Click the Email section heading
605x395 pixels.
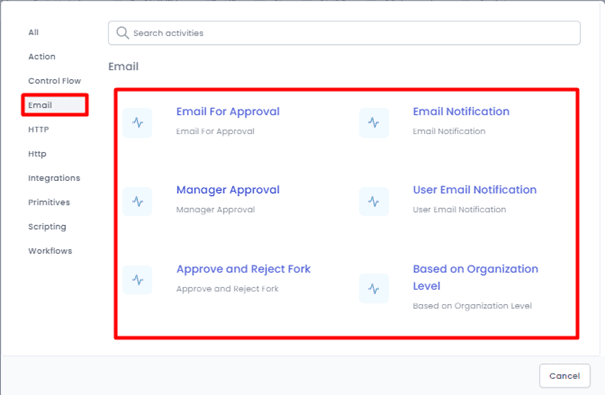[x=123, y=67]
